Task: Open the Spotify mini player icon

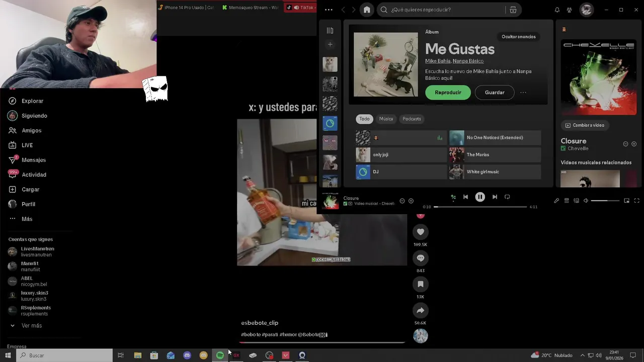Action: (626, 201)
